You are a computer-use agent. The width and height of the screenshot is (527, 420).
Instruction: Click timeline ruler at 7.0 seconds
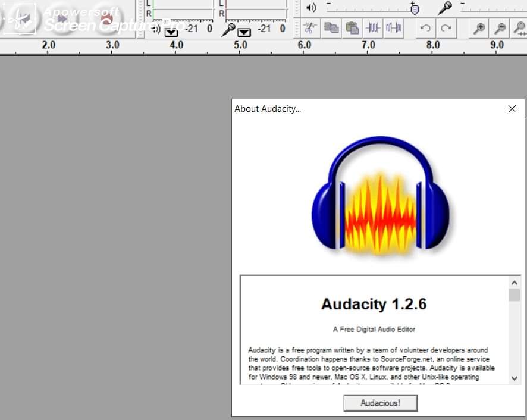pyautogui.click(x=368, y=45)
